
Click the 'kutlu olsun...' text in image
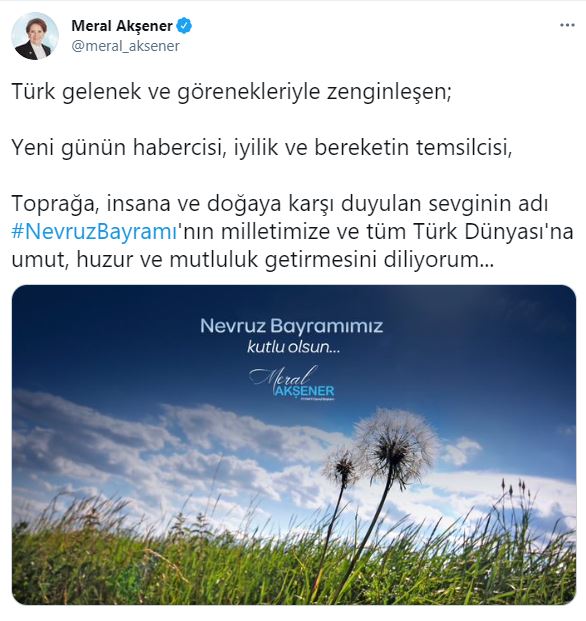pos(294,347)
